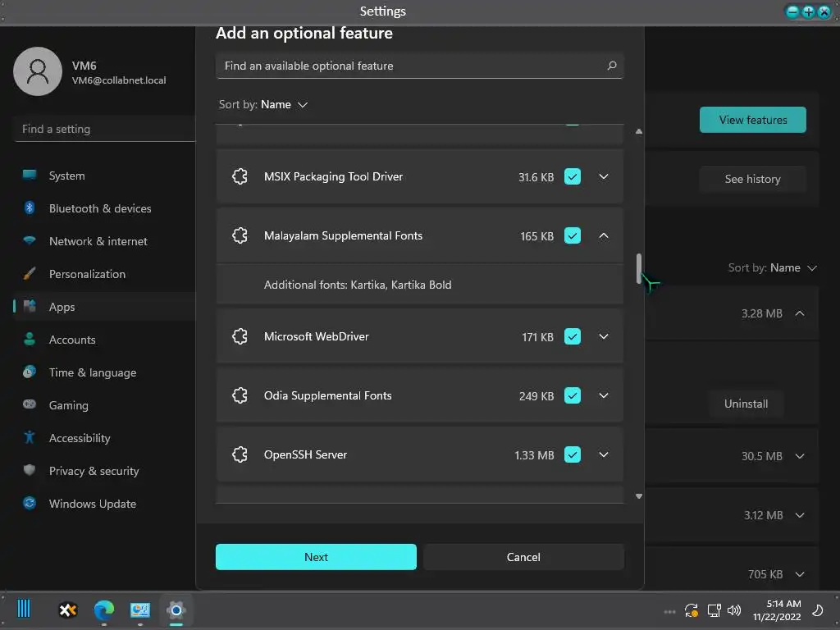840x630 pixels.
Task: Click the volume speaker tray icon
Action: coord(734,610)
